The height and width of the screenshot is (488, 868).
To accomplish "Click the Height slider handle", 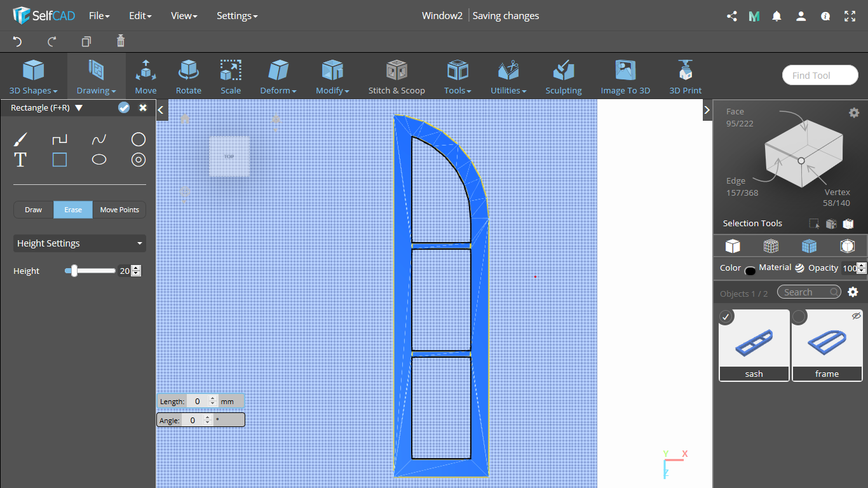I will (74, 271).
